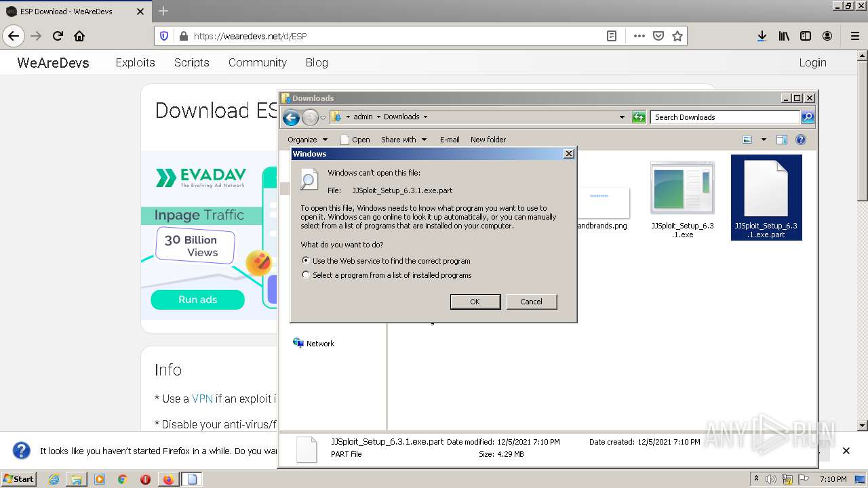Open Scripts on WeAreDevs navbar
This screenshot has height=488, width=868.
[x=192, y=62]
